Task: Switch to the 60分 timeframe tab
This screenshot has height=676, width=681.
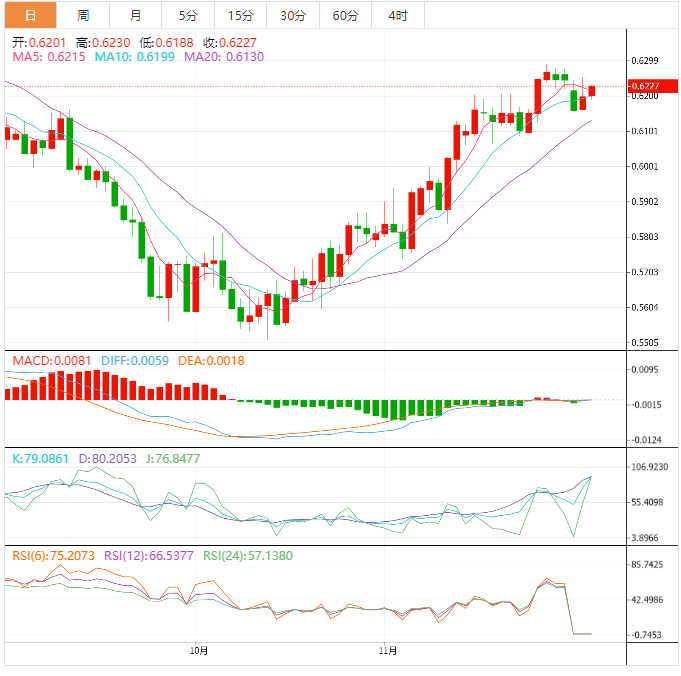Action: coord(345,15)
